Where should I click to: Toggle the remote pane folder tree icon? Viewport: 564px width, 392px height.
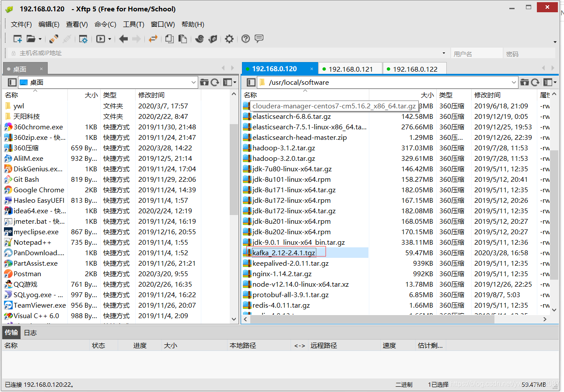pyautogui.click(x=251, y=82)
